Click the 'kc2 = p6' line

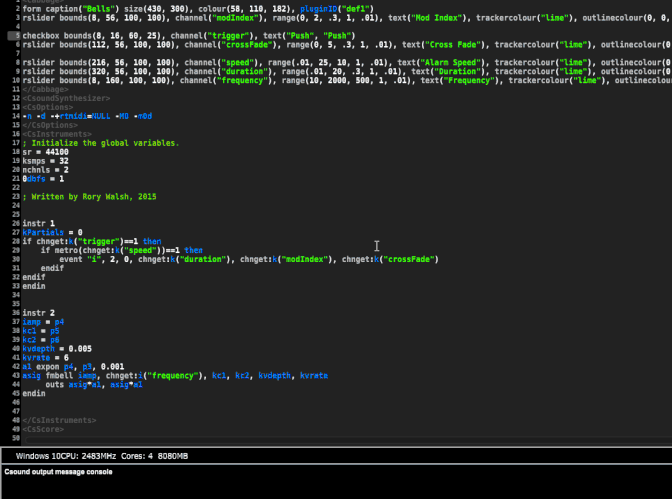pos(41,340)
